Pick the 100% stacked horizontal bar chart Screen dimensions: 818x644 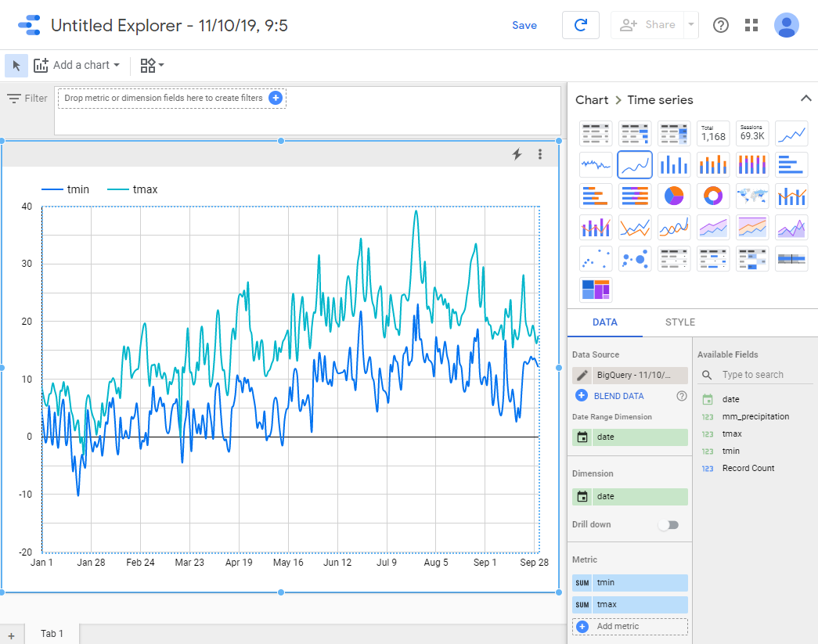634,196
